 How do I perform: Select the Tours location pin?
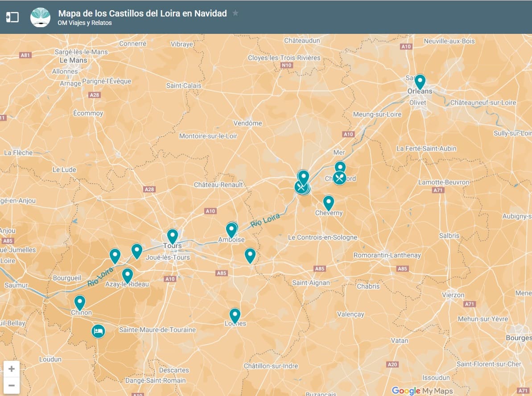(x=173, y=237)
